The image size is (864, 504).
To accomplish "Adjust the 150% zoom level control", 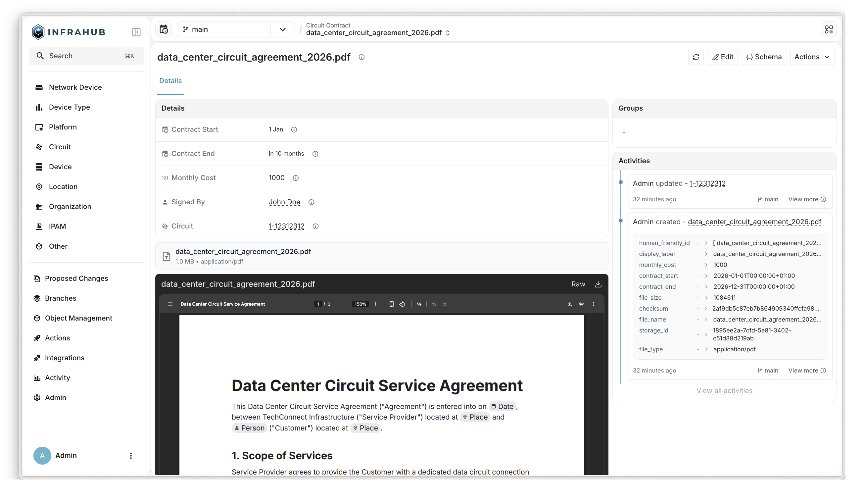I will click(x=360, y=304).
